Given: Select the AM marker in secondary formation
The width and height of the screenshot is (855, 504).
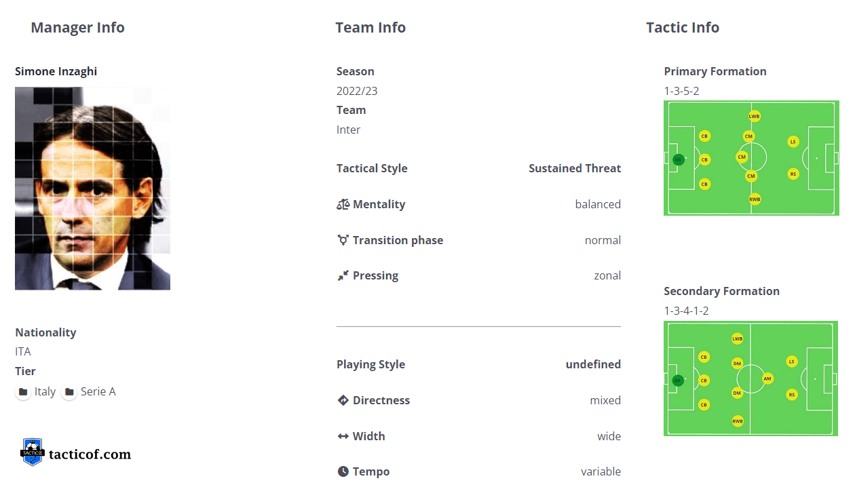Looking at the screenshot, I should pyautogui.click(x=767, y=379).
